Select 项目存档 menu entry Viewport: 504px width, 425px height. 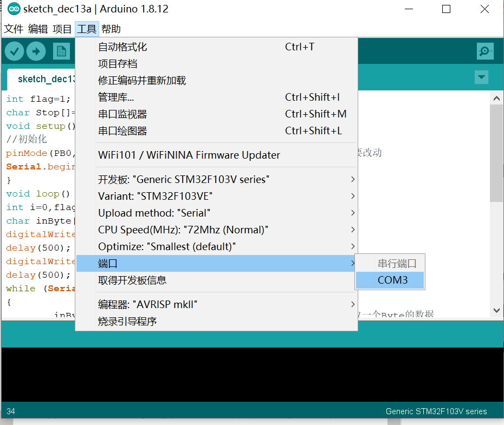[x=217, y=63]
